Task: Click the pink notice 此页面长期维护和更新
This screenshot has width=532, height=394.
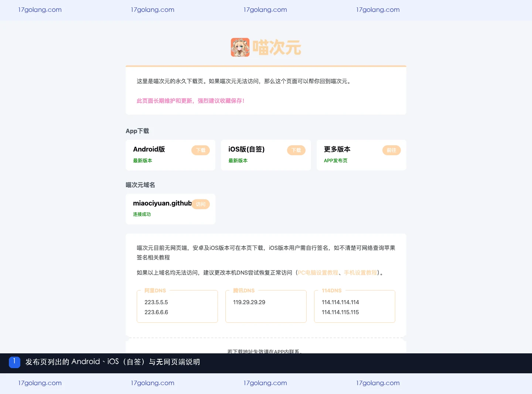Action: (x=191, y=101)
